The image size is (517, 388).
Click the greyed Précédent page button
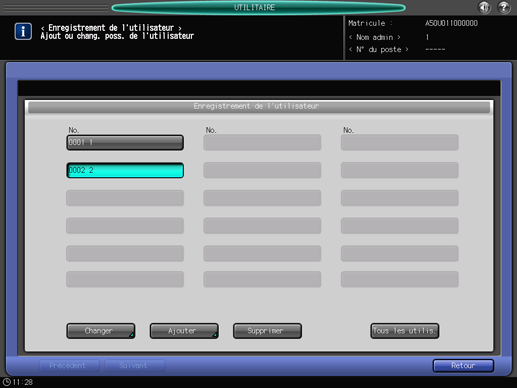coord(69,366)
